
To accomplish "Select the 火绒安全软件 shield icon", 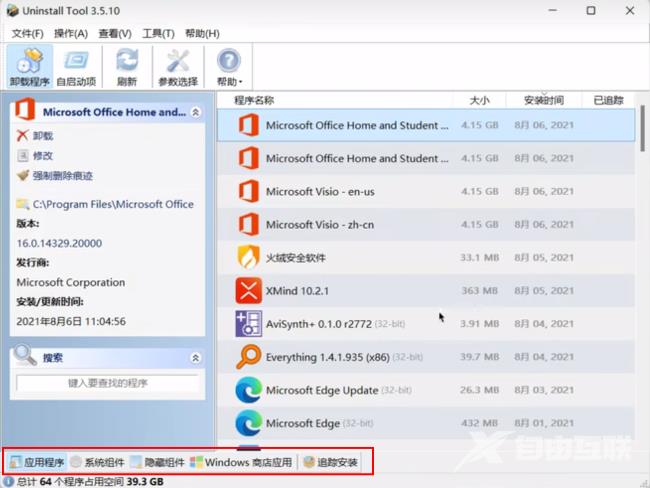I will 249,257.
